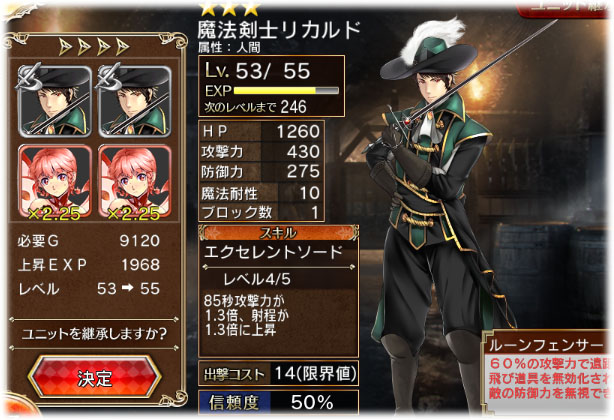Click the Lv. 53/55 level box
This screenshot has width=614, height=420.
(271, 86)
